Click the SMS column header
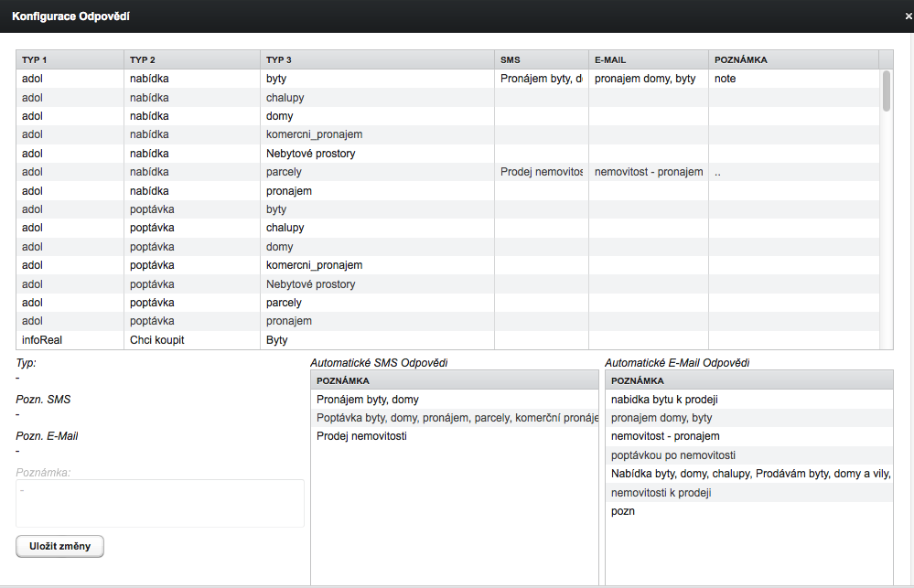This screenshot has height=588, width=914. [542, 59]
